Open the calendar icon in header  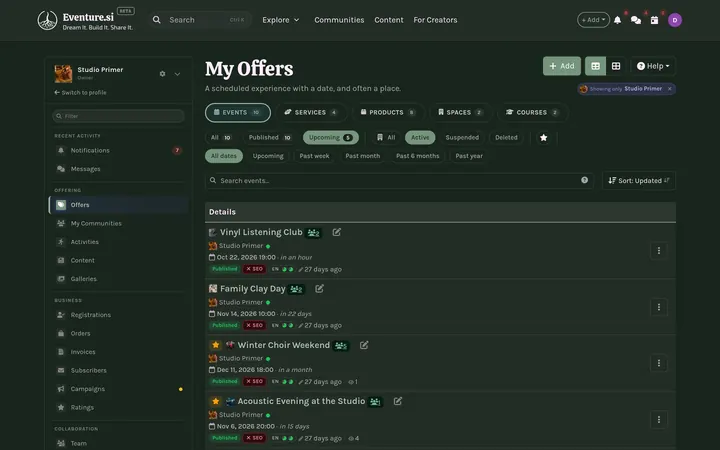(654, 20)
